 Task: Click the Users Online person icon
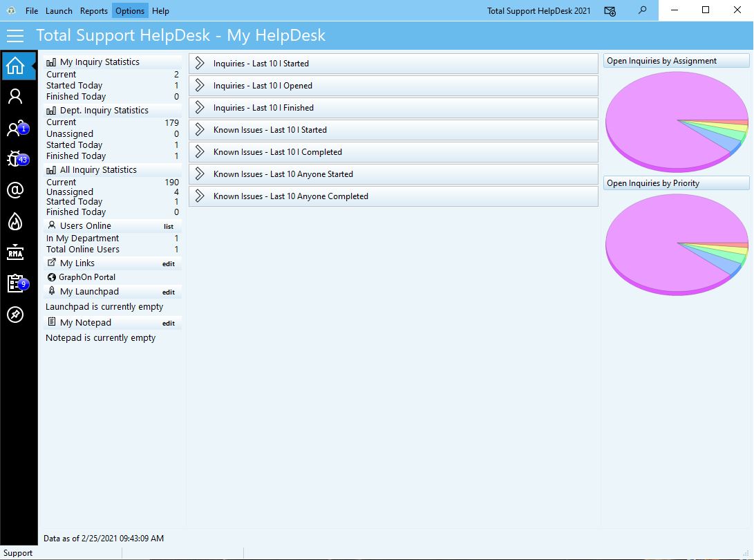click(x=51, y=225)
